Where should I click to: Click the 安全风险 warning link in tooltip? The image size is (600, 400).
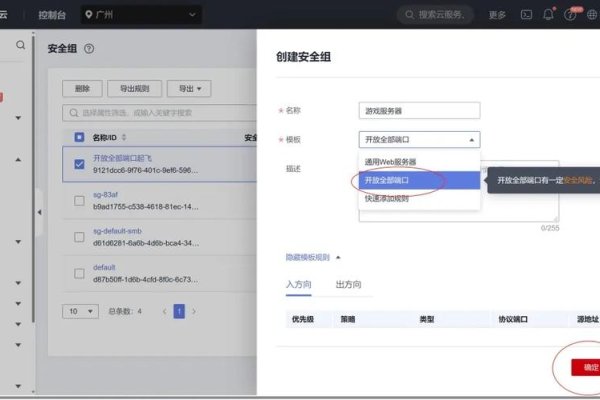[x=577, y=180]
